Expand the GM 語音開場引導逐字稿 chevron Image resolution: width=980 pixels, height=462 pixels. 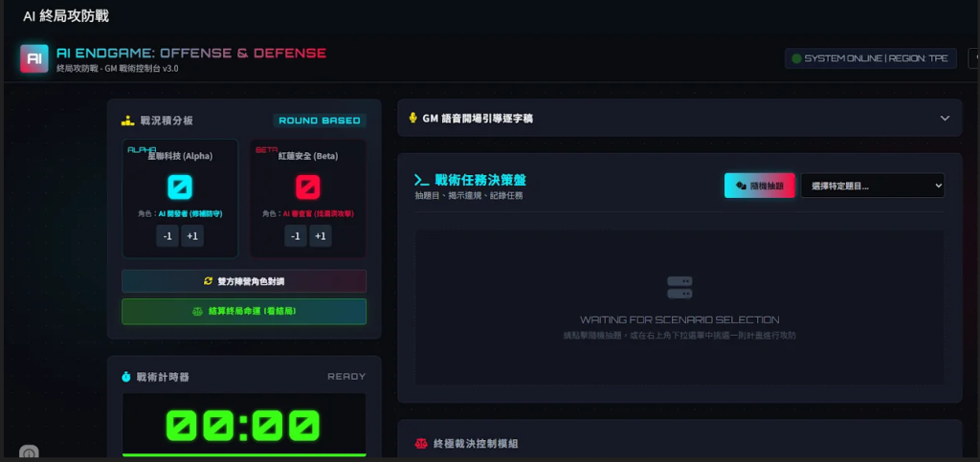[x=945, y=118]
